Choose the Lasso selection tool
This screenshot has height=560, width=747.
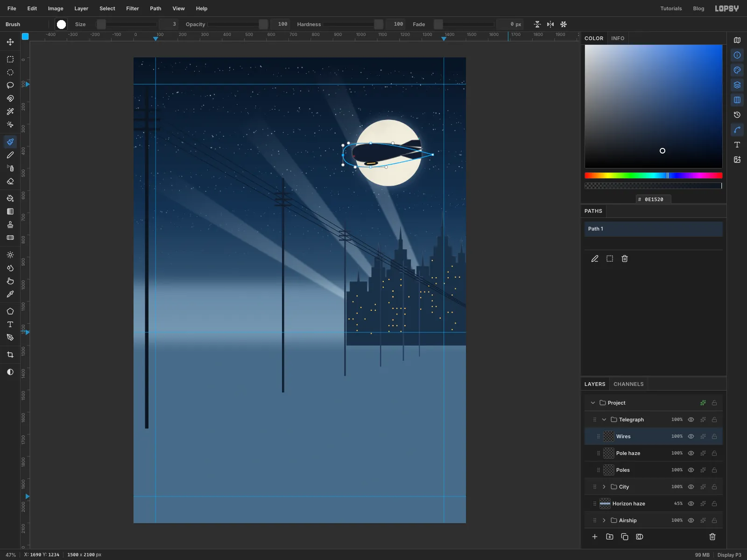(10, 85)
